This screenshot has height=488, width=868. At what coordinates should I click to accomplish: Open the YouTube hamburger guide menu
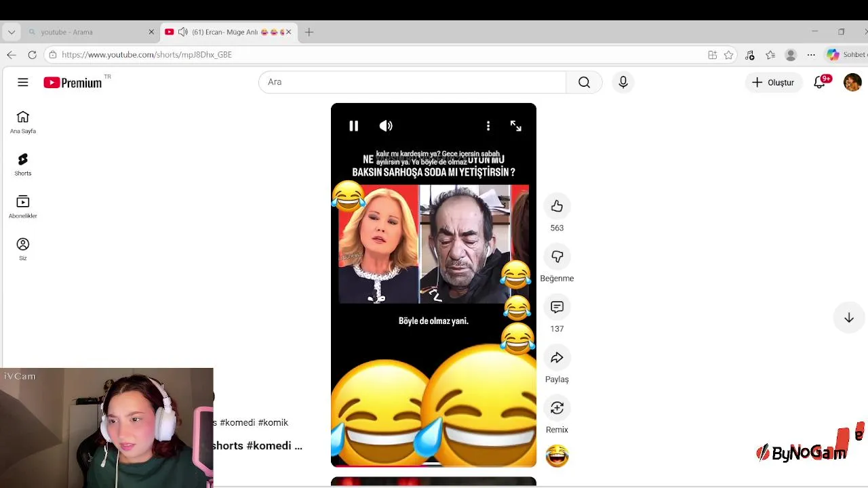23,82
